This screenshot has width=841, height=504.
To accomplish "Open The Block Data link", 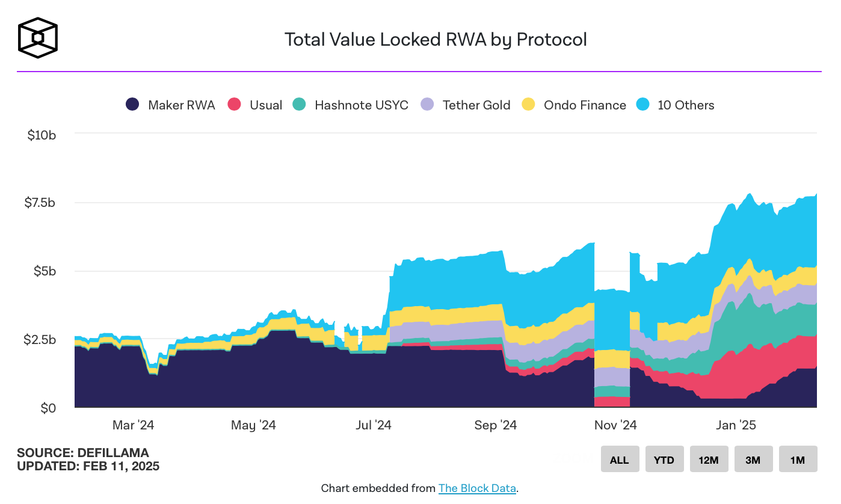I will coord(477,488).
